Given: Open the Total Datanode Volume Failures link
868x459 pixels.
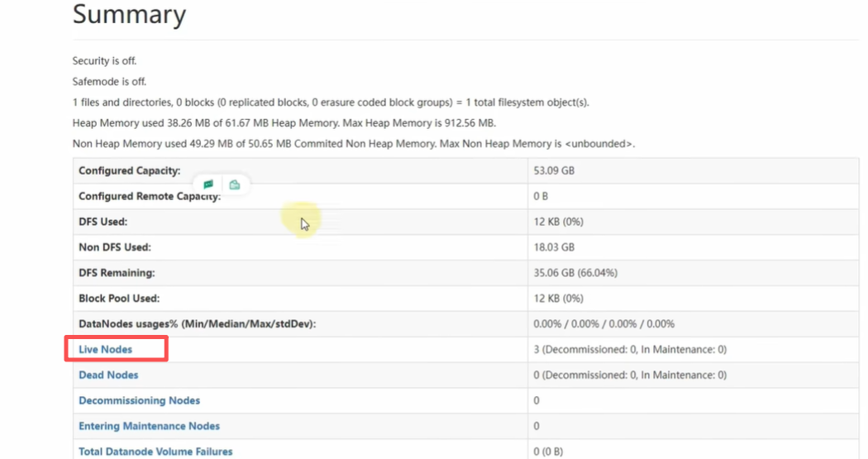Looking at the screenshot, I should pos(155,452).
